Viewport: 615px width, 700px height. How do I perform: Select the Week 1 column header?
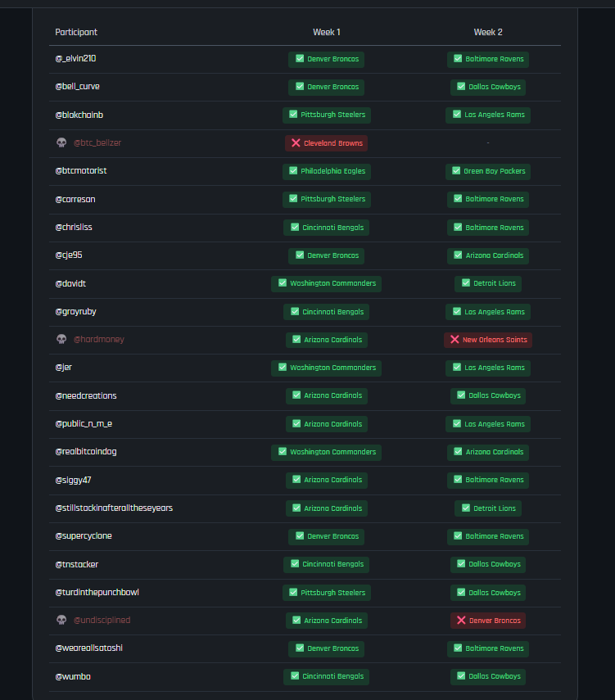click(327, 32)
